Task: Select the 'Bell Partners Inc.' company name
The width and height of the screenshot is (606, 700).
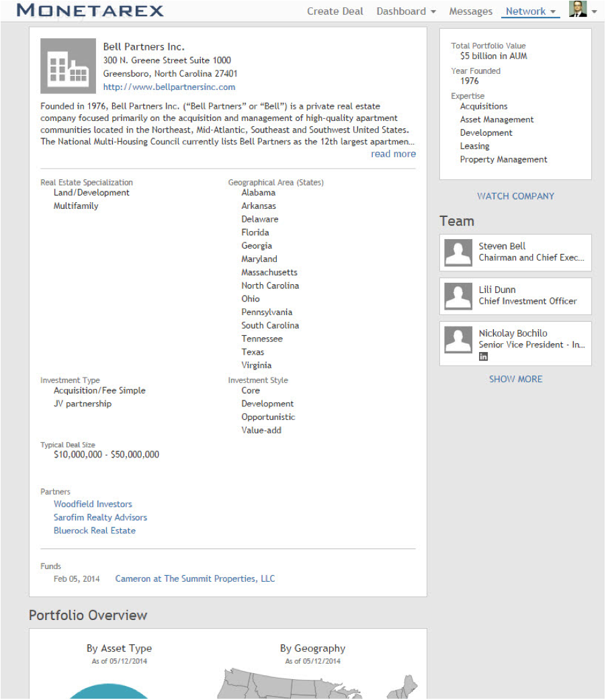Action: point(144,47)
